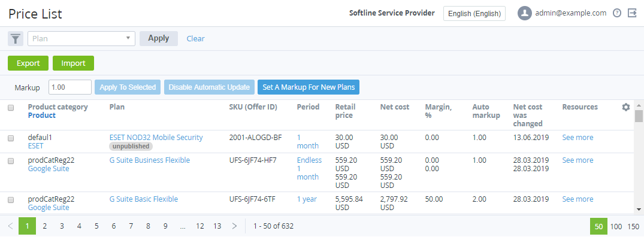
Task: Click the green Export button
Action: (x=28, y=63)
